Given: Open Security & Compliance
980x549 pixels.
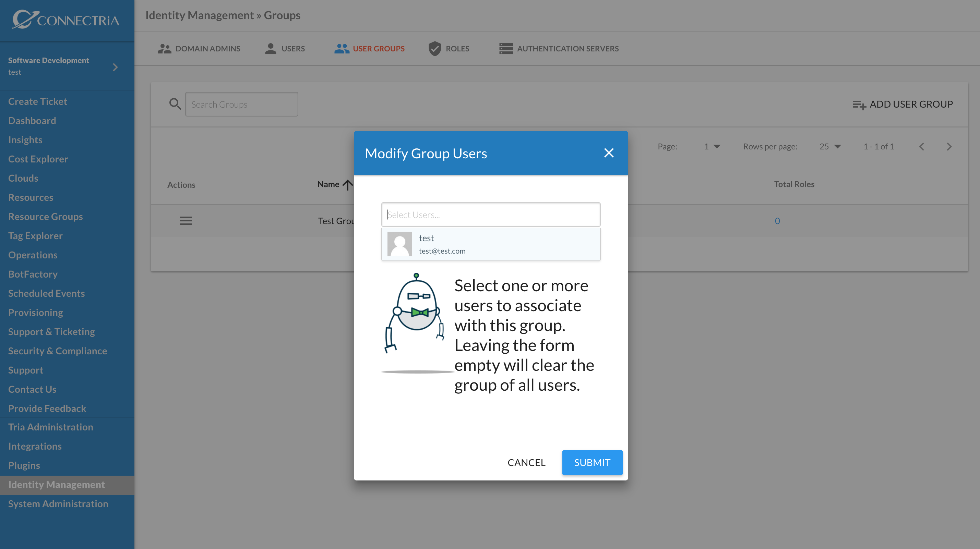Looking at the screenshot, I should (58, 351).
